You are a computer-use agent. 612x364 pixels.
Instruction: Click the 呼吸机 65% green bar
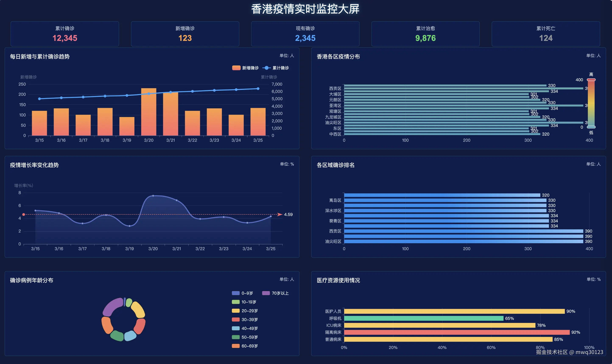423,318
